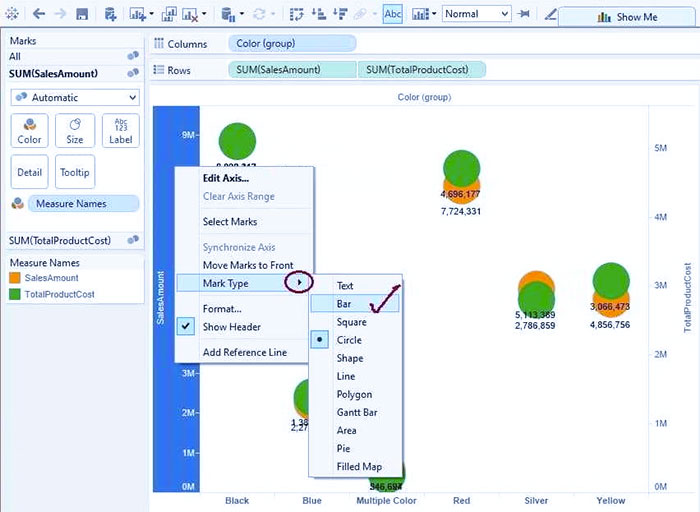
Task: Click the Clear Sheet icon
Action: point(190,14)
